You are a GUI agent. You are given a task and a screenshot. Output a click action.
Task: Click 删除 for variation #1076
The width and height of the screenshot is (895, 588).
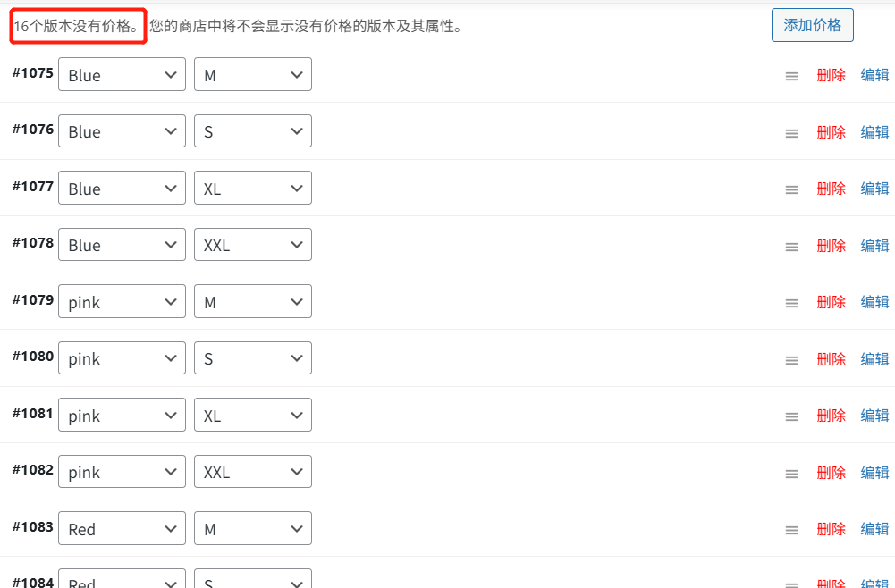(x=831, y=132)
